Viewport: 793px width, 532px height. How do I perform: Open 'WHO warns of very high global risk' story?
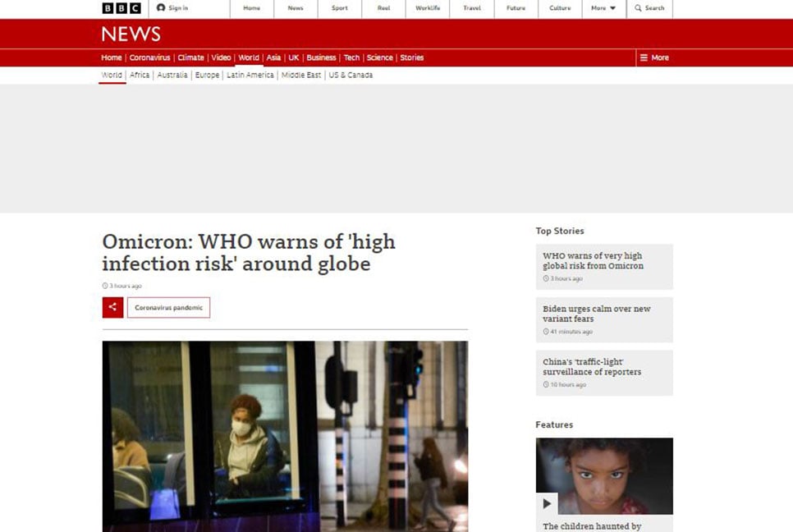(x=592, y=261)
